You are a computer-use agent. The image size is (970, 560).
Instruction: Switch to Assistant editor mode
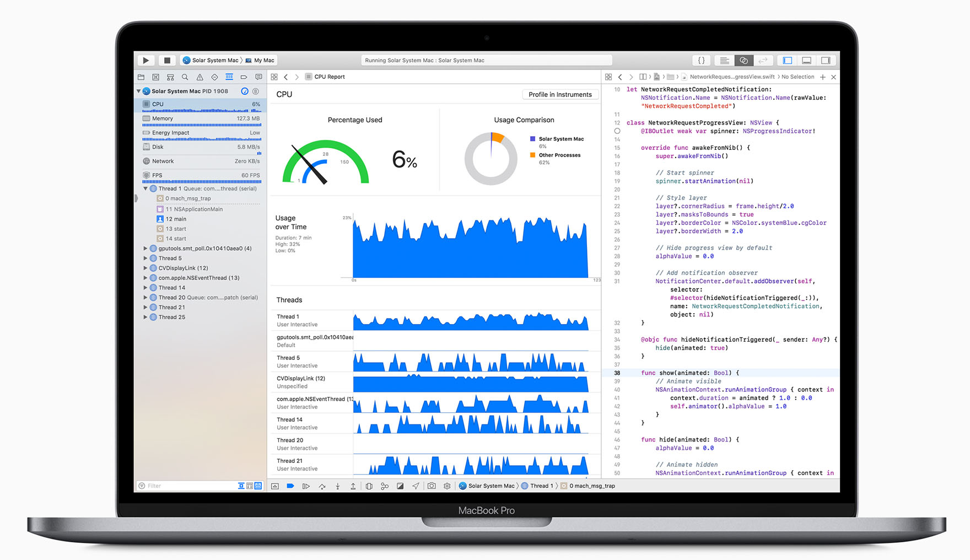pyautogui.click(x=743, y=60)
